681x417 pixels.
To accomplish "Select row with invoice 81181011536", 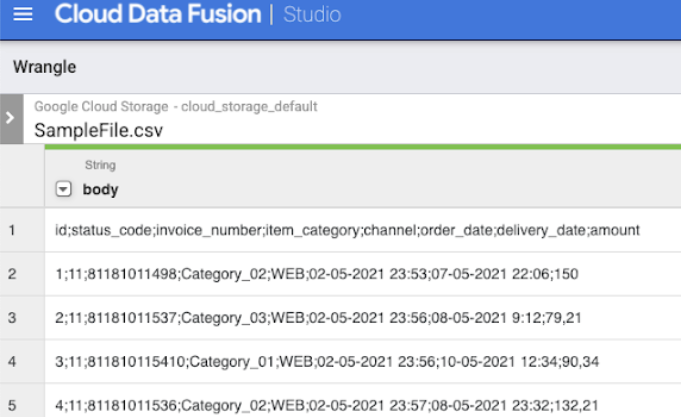I will click(363, 401).
